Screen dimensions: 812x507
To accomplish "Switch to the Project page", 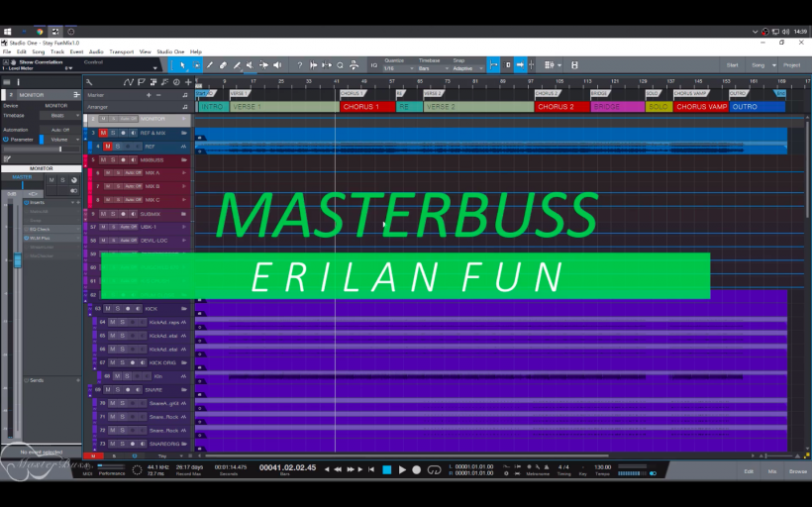I will pyautogui.click(x=792, y=65).
